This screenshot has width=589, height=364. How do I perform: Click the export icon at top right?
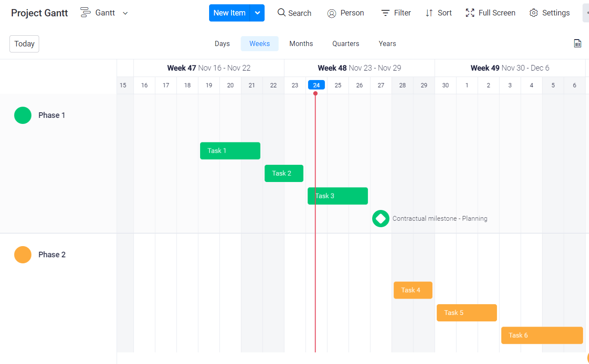click(577, 43)
